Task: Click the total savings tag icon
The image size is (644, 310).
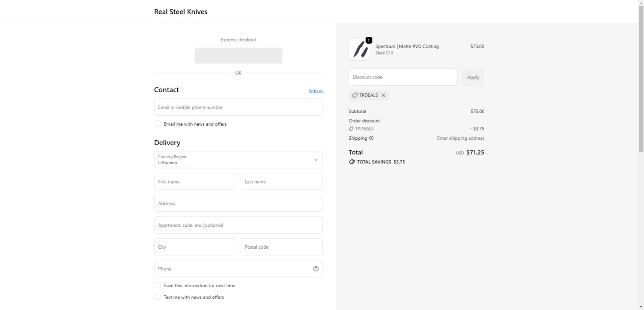Action: coord(352,162)
